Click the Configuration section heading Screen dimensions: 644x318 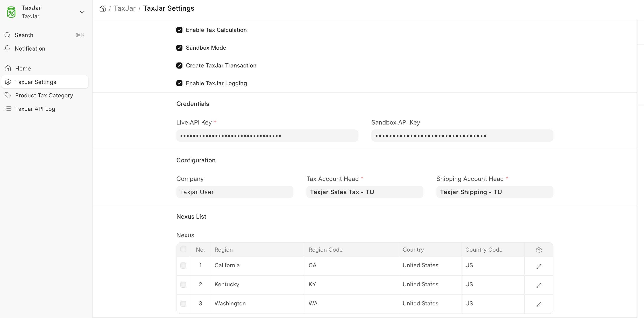click(x=196, y=160)
